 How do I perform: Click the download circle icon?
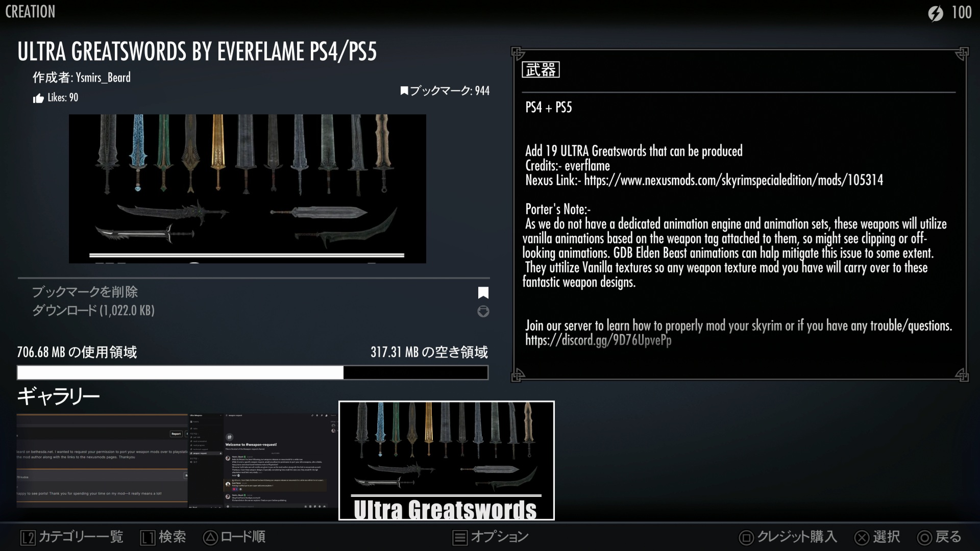click(x=483, y=311)
